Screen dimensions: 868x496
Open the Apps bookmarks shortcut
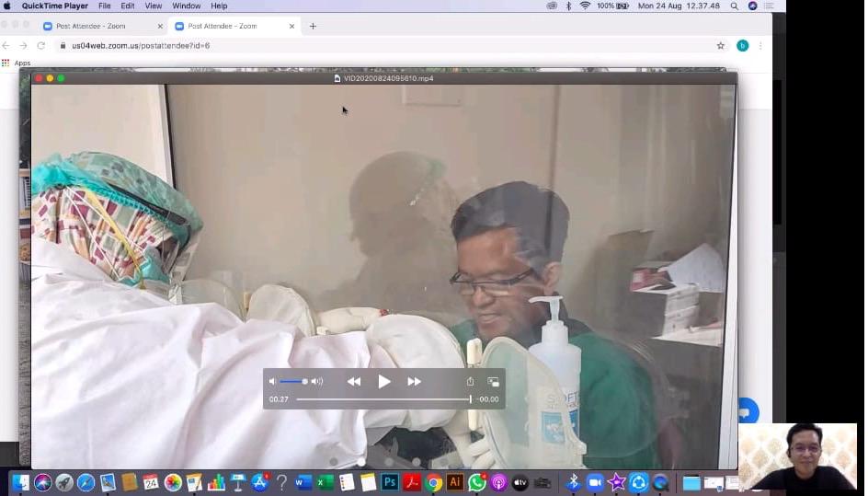(x=16, y=63)
